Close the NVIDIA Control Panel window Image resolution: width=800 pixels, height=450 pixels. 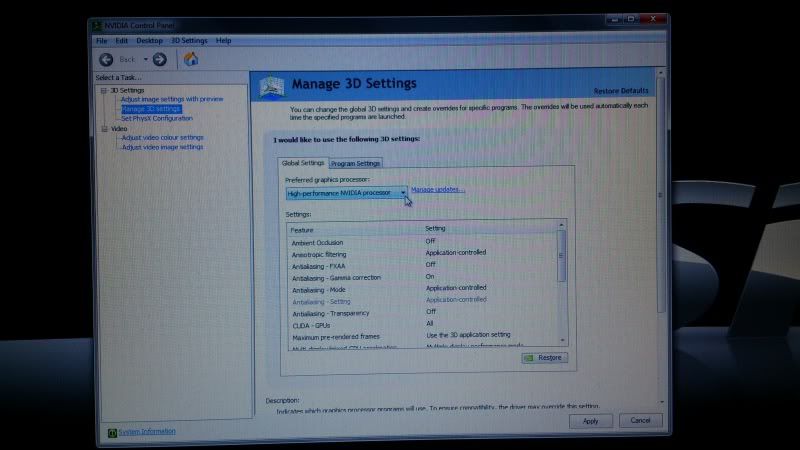click(653, 19)
